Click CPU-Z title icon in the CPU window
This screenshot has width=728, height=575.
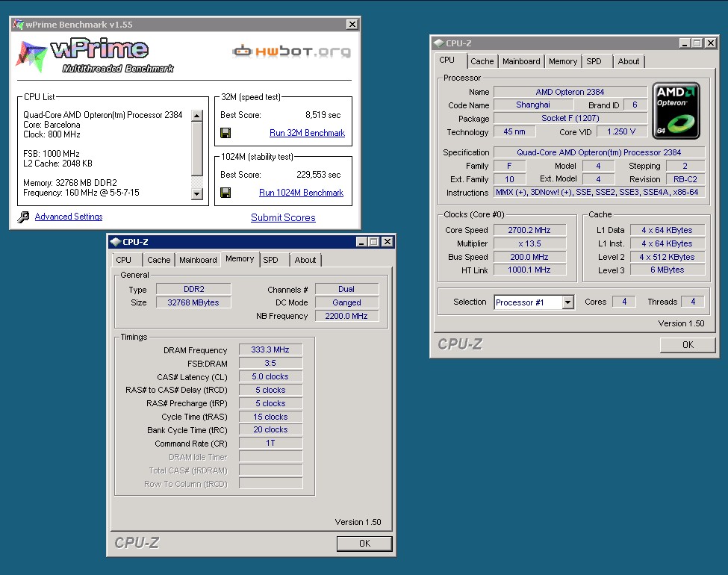point(439,43)
